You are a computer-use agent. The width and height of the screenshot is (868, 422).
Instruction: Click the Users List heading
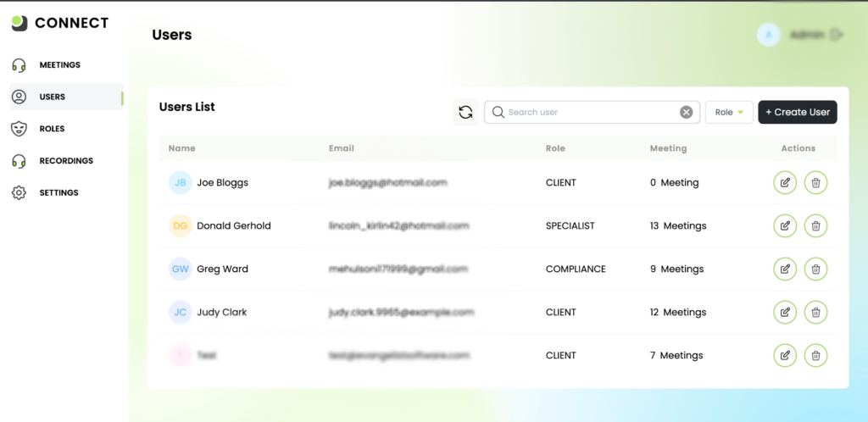(x=187, y=107)
